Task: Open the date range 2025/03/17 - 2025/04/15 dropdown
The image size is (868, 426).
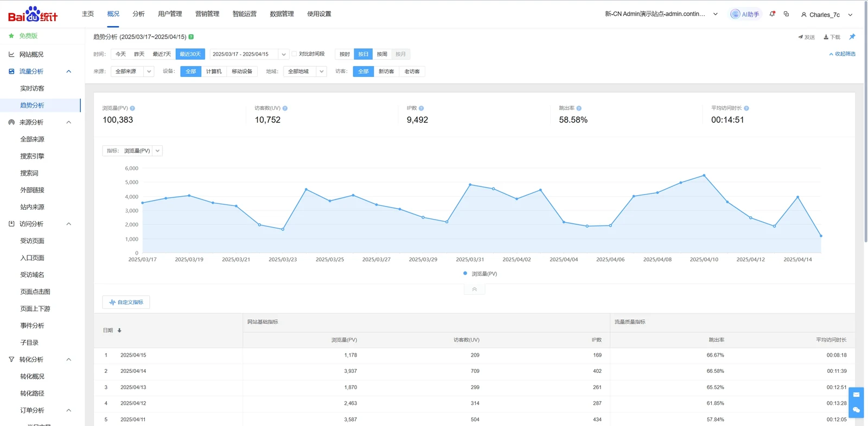Action: click(249, 54)
